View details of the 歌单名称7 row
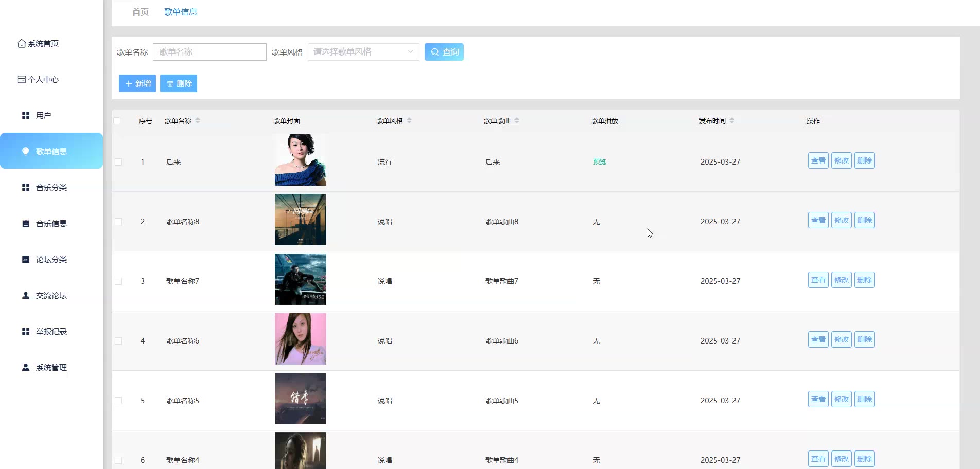Screen dimensions: 980x469 pos(818,280)
